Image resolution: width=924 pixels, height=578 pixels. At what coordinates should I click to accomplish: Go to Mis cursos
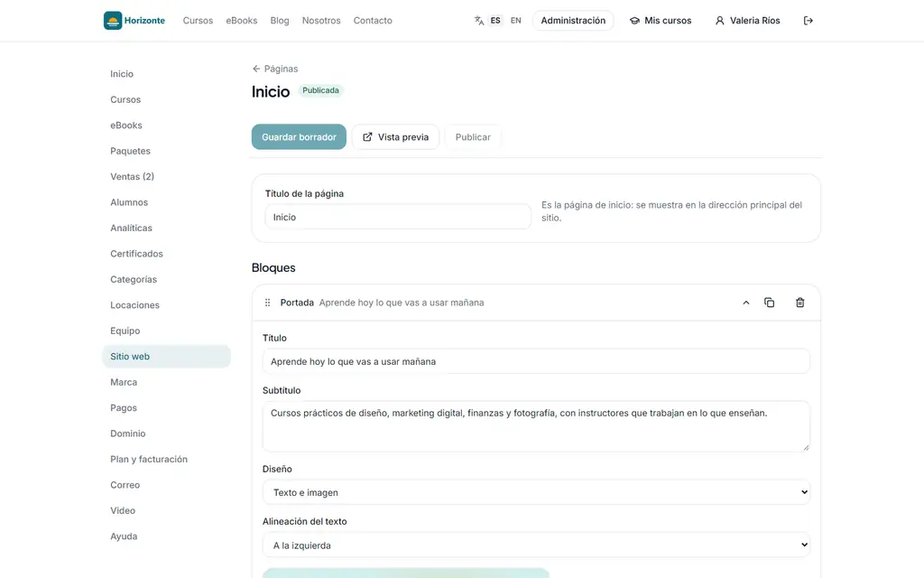[x=661, y=21]
